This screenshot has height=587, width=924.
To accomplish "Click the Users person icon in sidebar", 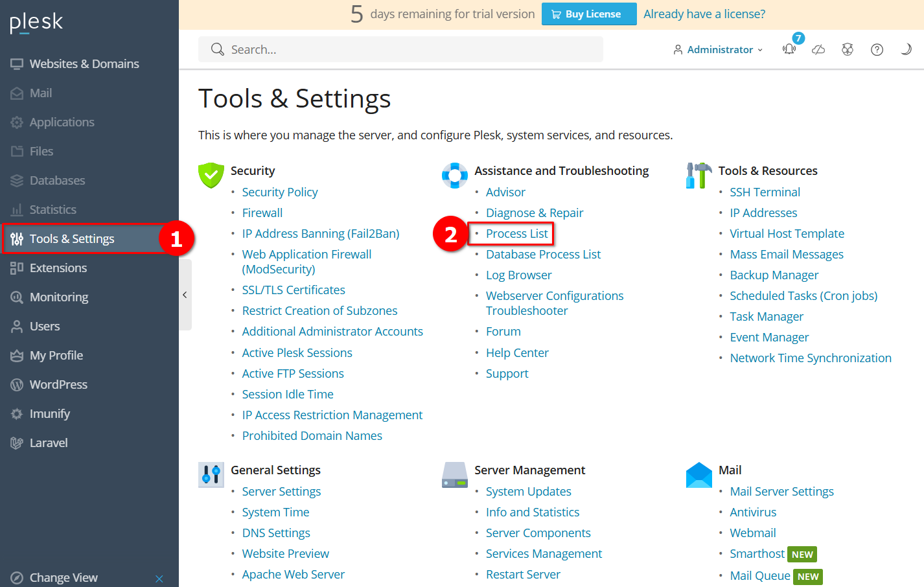I will coord(17,327).
